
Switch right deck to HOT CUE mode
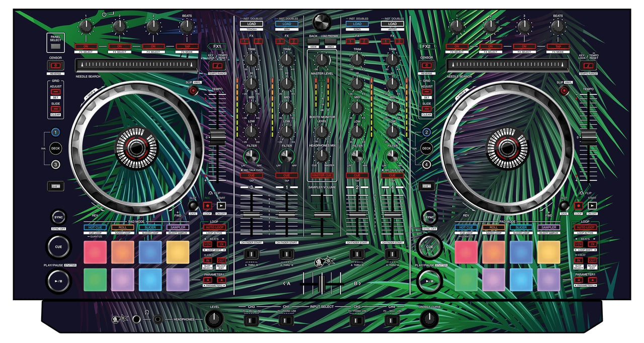[x=466, y=228]
